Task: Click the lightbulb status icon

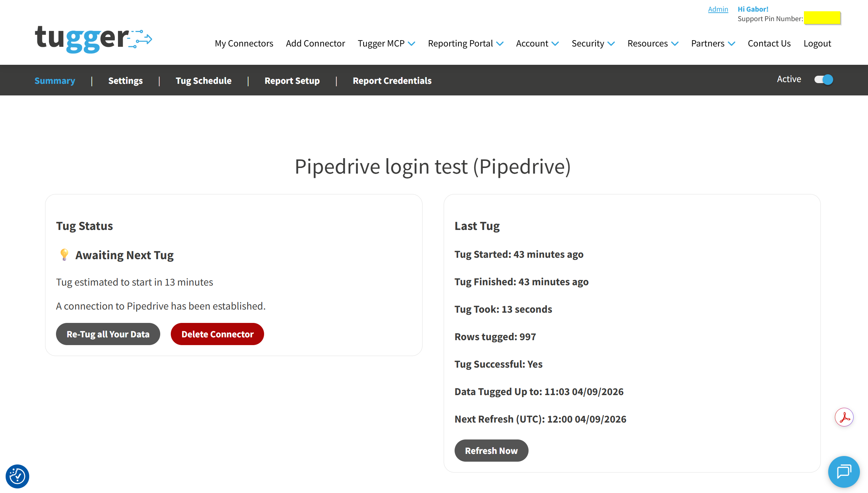Action: [x=64, y=254]
